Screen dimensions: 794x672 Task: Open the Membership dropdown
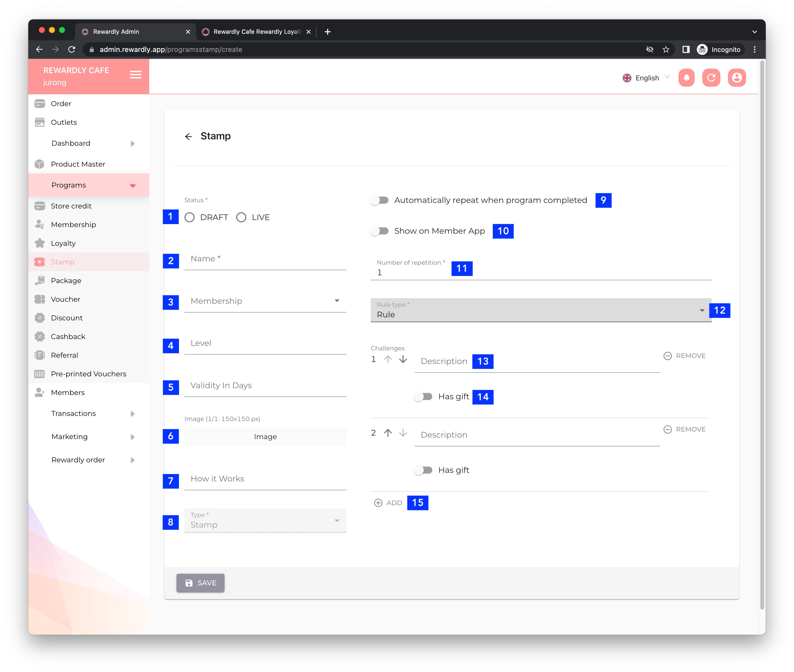265,301
